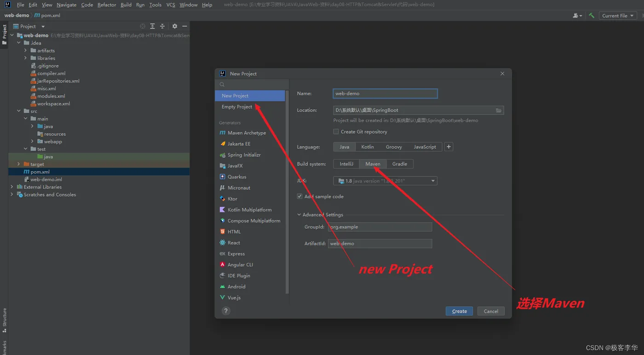Viewport: 644px width, 355px height.
Task: Open Project panel settings gear icon
Action: 175,26
